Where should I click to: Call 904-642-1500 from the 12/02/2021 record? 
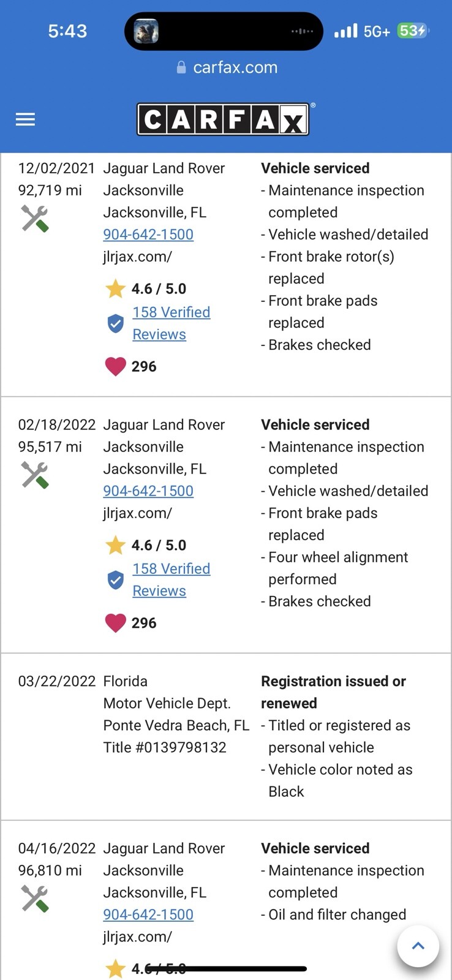click(148, 235)
